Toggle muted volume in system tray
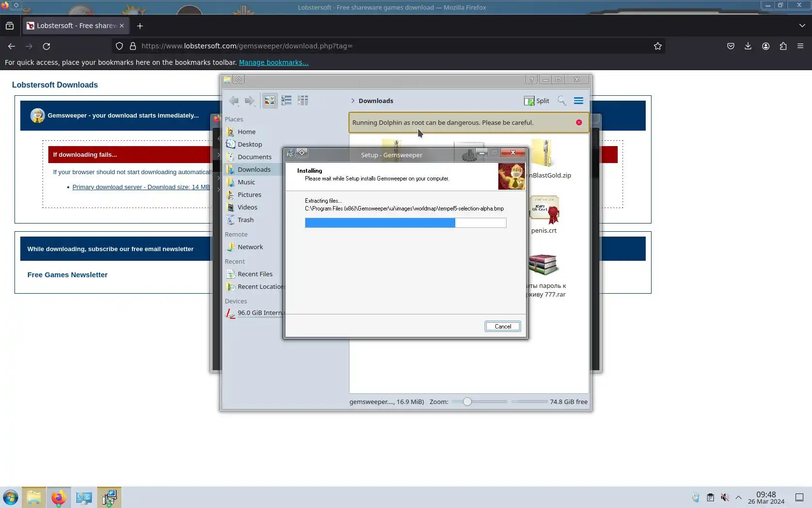Image resolution: width=812 pixels, height=508 pixels. pyautogui.click(x=725, y=497)
